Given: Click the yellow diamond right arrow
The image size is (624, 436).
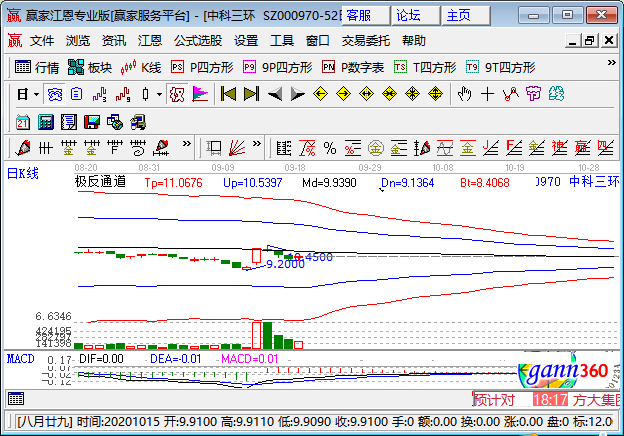Looking at the screenshot, I should tap(343, 94).
